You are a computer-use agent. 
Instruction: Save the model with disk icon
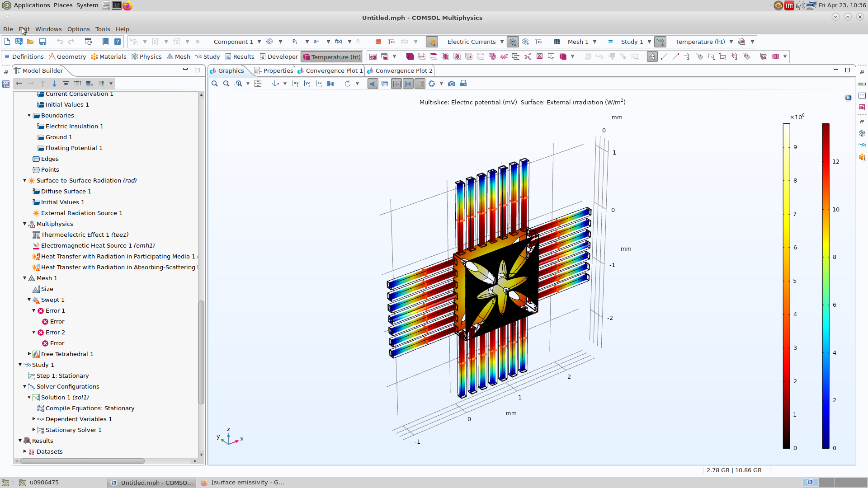pyautogui.click(x=42, y=42)
